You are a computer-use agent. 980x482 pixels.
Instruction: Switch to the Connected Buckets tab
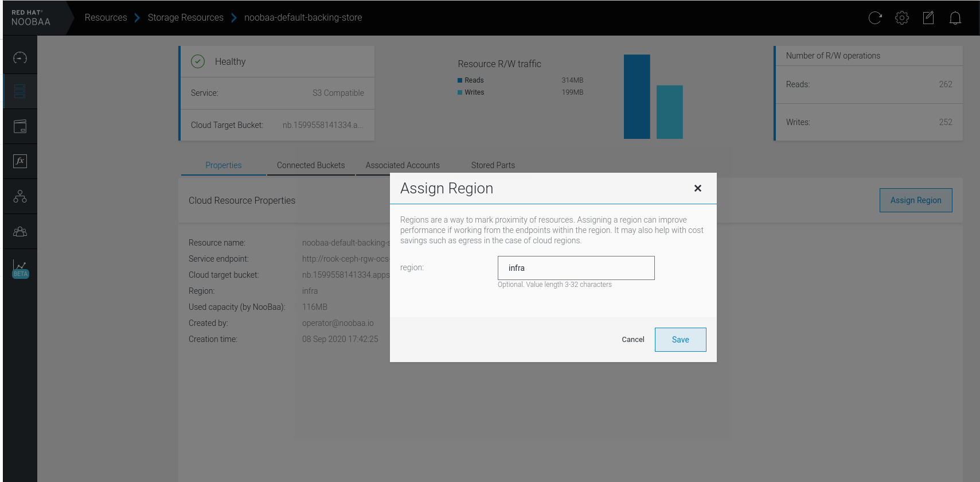pyautogui.click(x=311, y=165)
